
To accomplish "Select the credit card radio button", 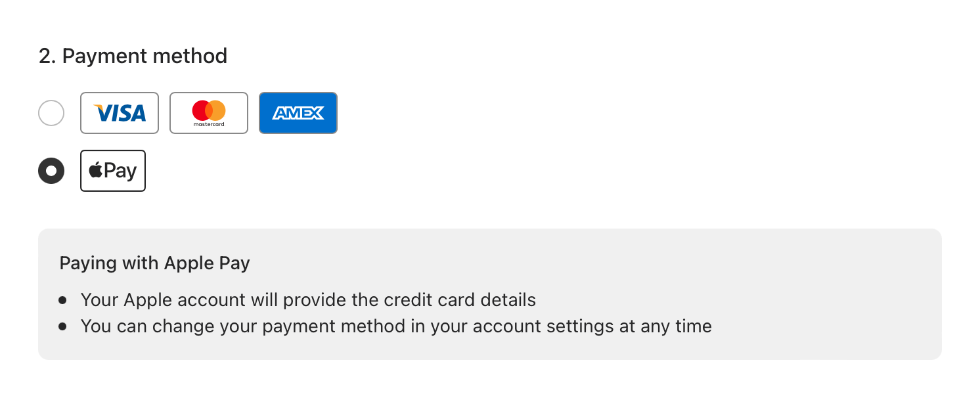I will tap(51, 113).
